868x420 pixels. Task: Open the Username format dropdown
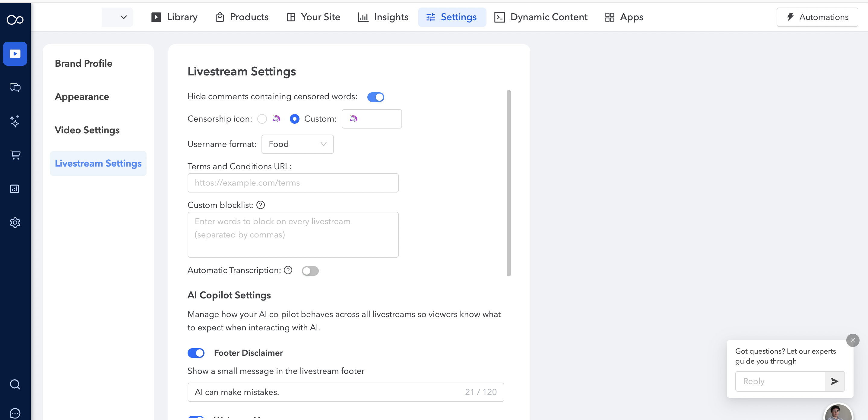pos(297,144)
